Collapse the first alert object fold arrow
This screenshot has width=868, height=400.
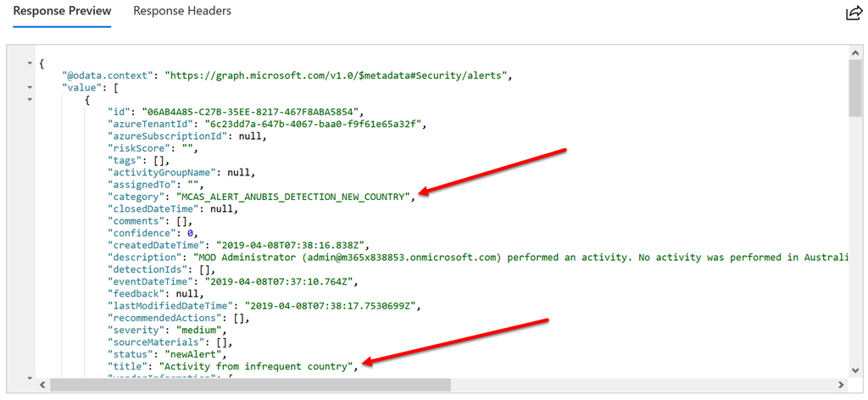coord(31,100)
